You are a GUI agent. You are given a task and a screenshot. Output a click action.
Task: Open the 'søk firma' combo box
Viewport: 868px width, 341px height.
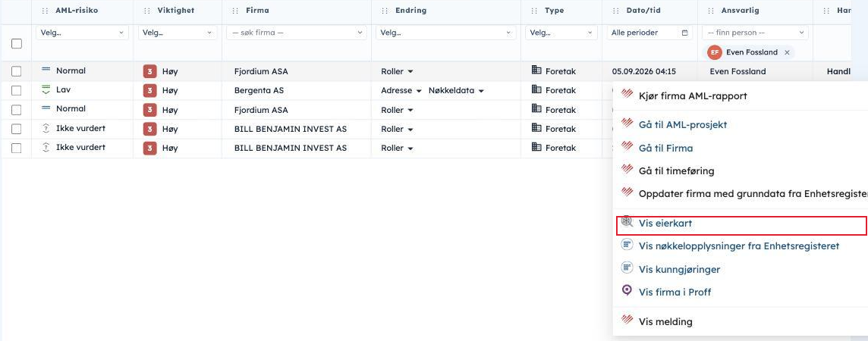pyautogui.click(x=296, y=33)
